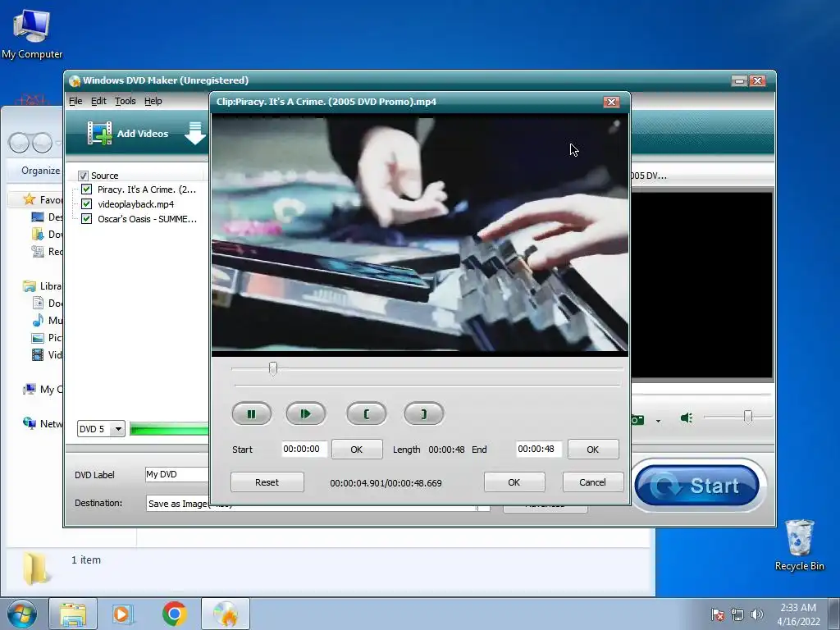
Task: Select Videos library icon in Explorer sidebar
Action: (38, 354)
